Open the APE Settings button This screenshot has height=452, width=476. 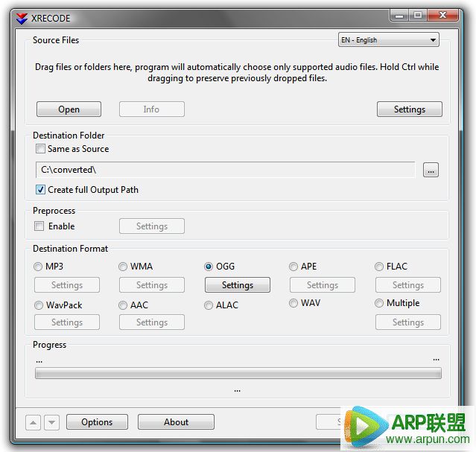[323, 285]
